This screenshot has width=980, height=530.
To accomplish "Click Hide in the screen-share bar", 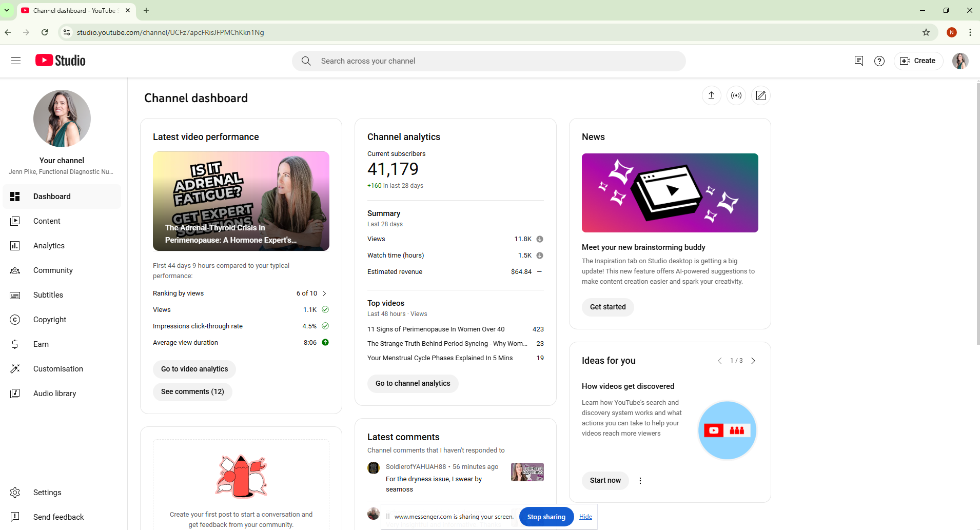I will click(585, 517).
